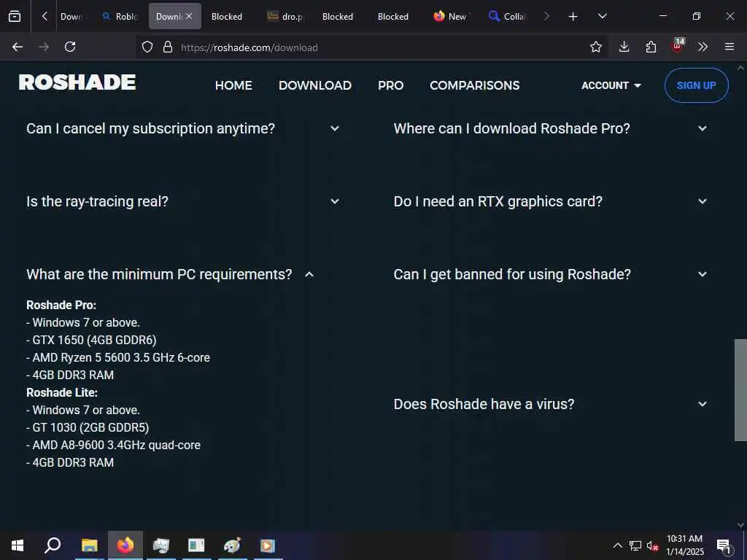Open File Explorer from the taskbar
The image size is (747, 560).
(89, 545)
